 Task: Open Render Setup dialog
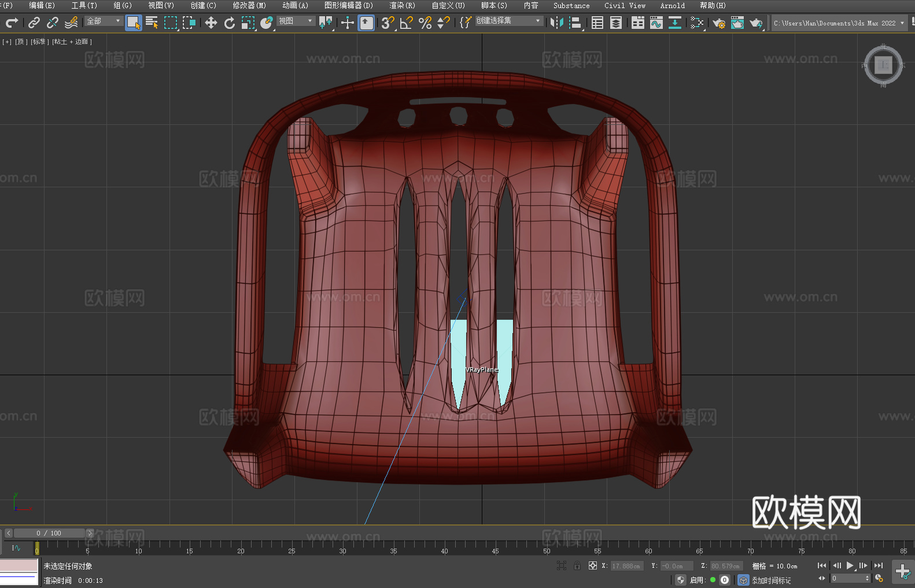[x=719, y=23]
